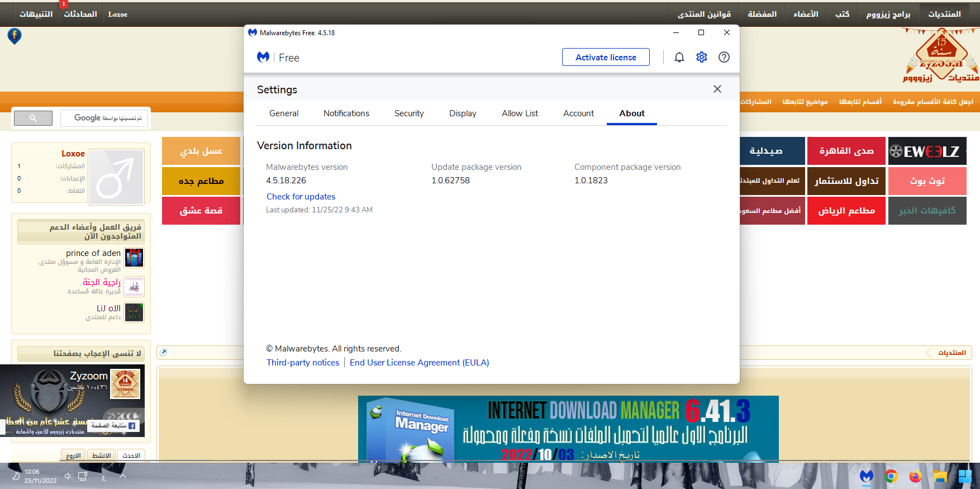Click the توث بوث ad tile
980x489 pixels.
pyautogui.click(x=927, y=181)
